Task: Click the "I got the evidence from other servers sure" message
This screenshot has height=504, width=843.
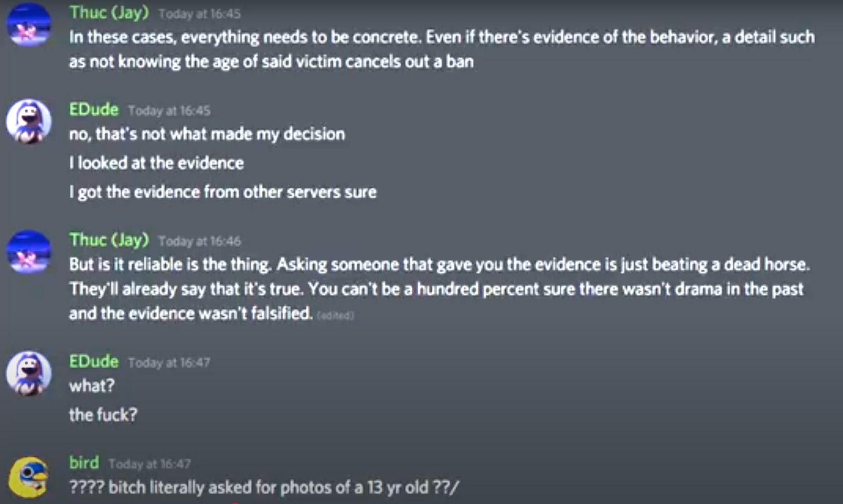Action: point(222,192)
